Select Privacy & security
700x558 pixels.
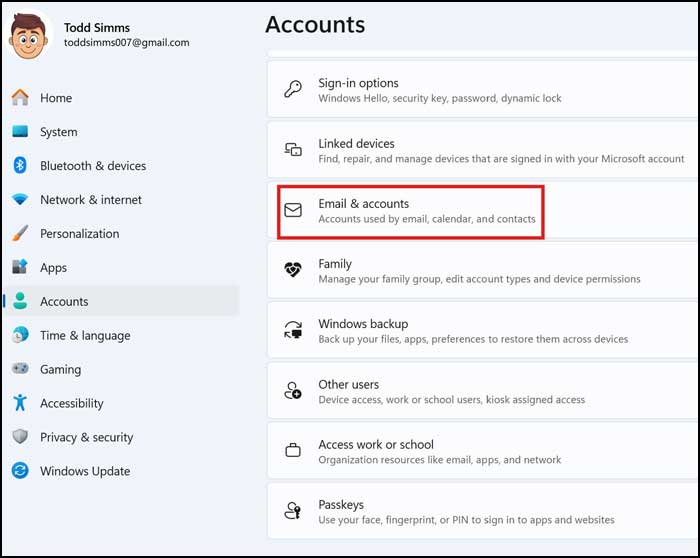121,437
